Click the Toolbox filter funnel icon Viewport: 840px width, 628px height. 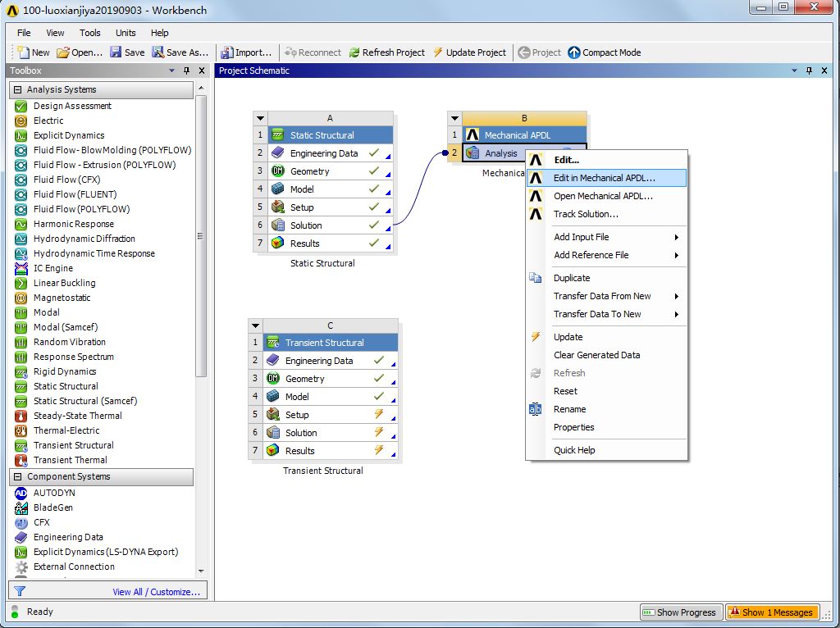20,591
